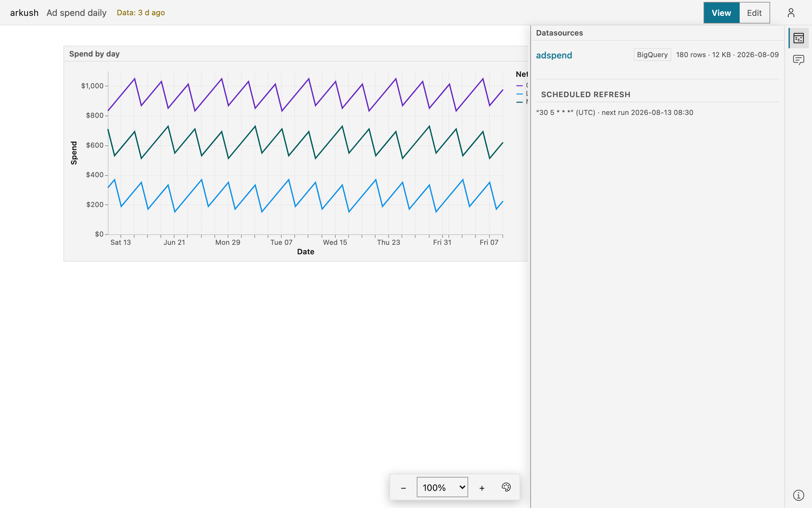Open the comments panel icon

click(799, 60)
